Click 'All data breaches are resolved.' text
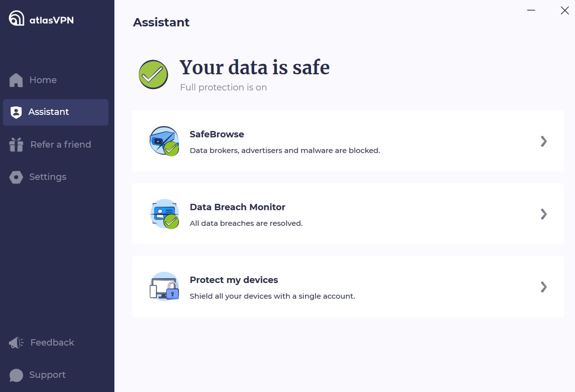The height and width of the screenshot is (392, 575). pyautogui.click(x=246, y=223)
